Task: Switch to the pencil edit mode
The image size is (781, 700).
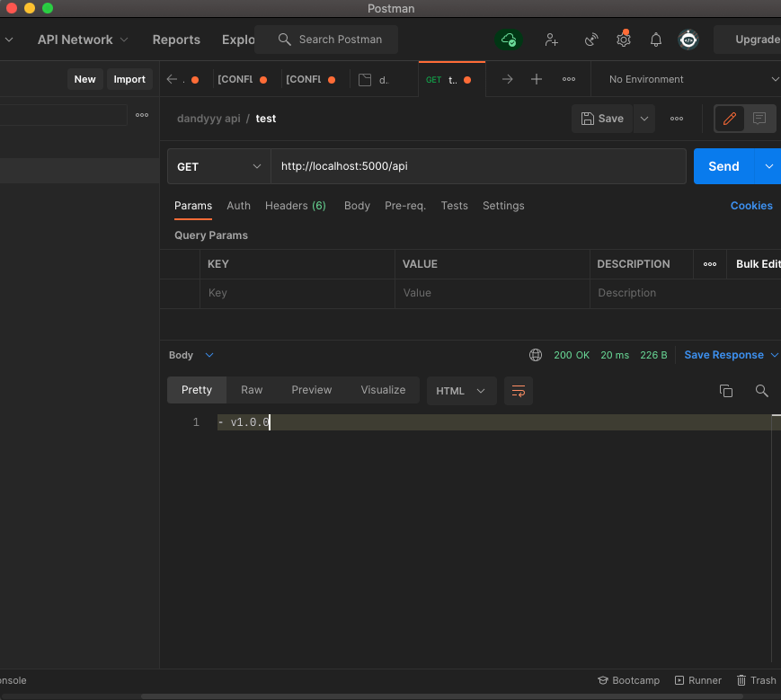Action: [x=730, y=119]
